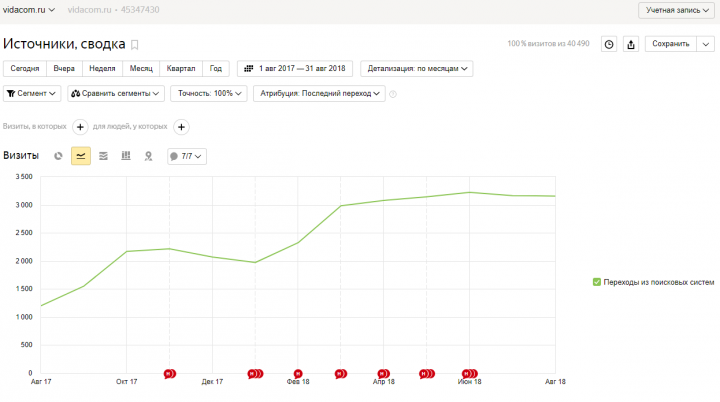This screenshot has width=720, height=402.
Task: Click '100% визитов из 40 490' text
Action: coord(548,44)
